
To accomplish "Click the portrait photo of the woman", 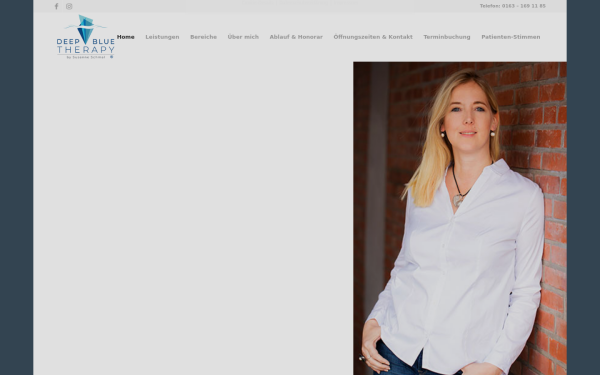I will click(460, 218).
